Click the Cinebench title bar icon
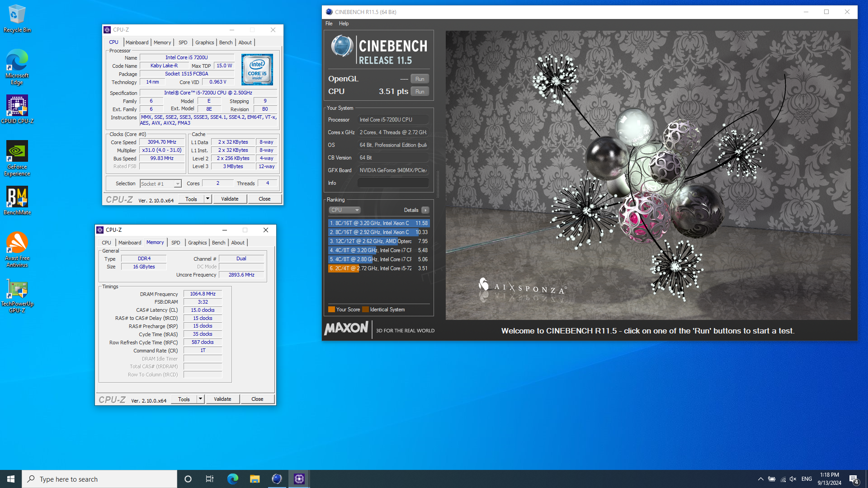Viewport: 868px width, 488px height. 329,12
